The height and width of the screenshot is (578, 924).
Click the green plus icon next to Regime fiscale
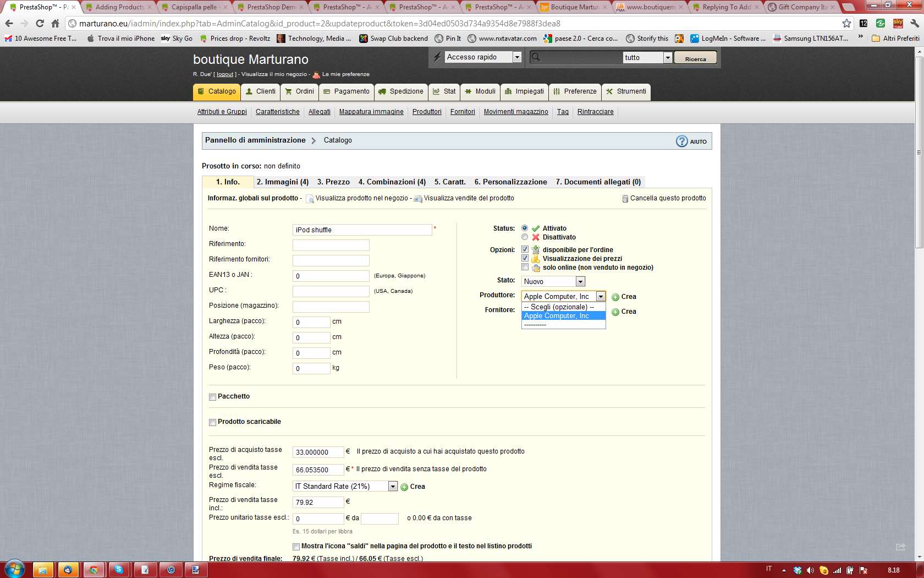tap(404, 487)
